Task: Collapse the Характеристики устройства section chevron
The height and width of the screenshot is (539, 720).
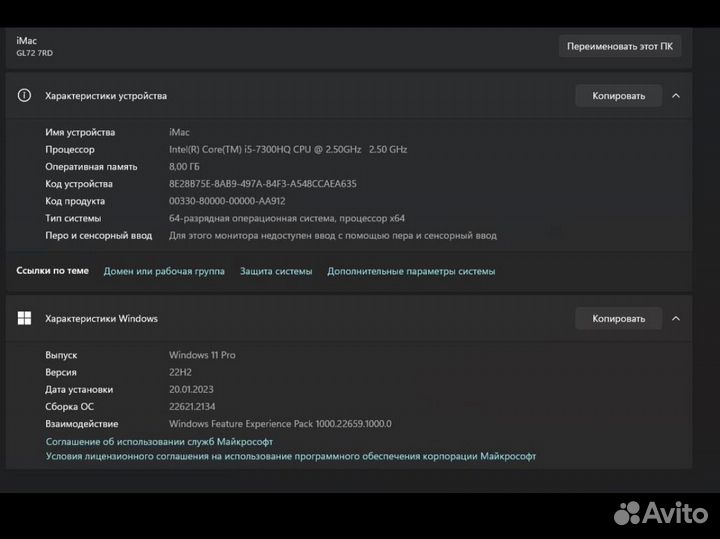Action: (x=676, y=96)
